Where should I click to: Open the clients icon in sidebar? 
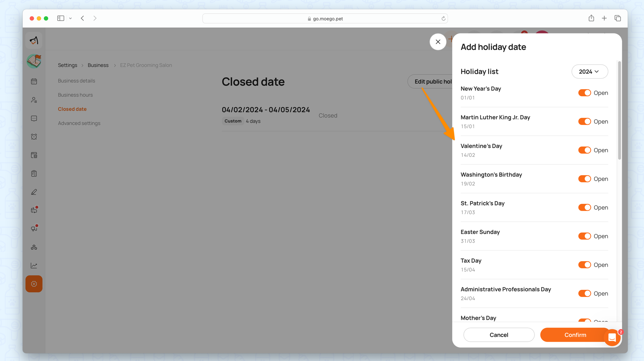(34, 100)
